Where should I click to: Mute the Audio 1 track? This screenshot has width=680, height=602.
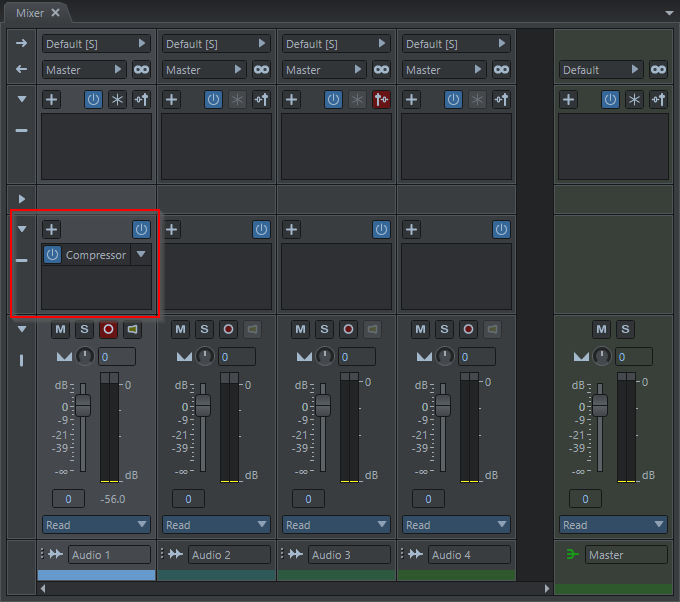[60, 329]
